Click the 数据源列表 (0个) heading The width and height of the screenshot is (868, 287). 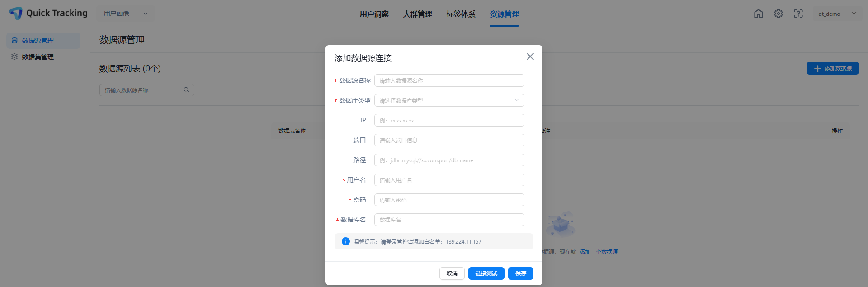tap(130, 68)
